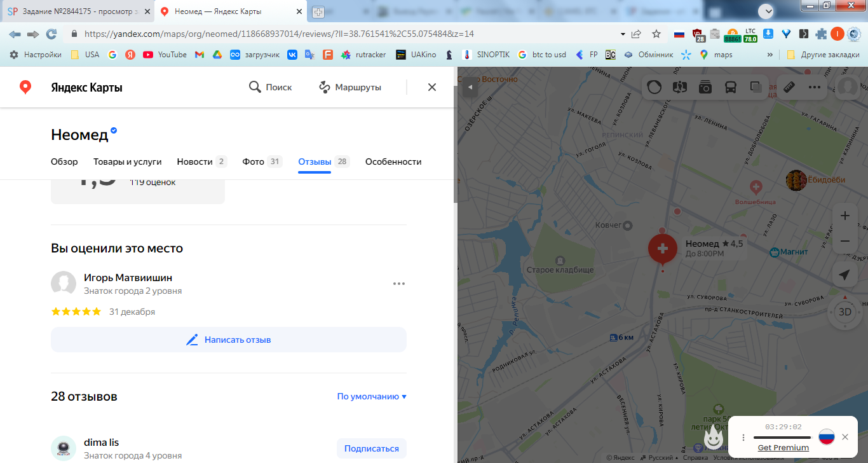Bookmark this page with star icon

coord(656,34)
